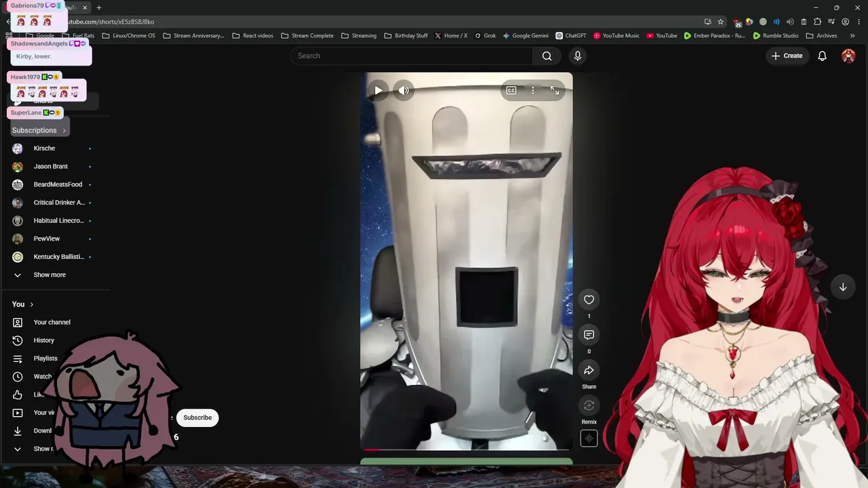
Task: Mute the Shorts video volume
Action: coord(404,90)
